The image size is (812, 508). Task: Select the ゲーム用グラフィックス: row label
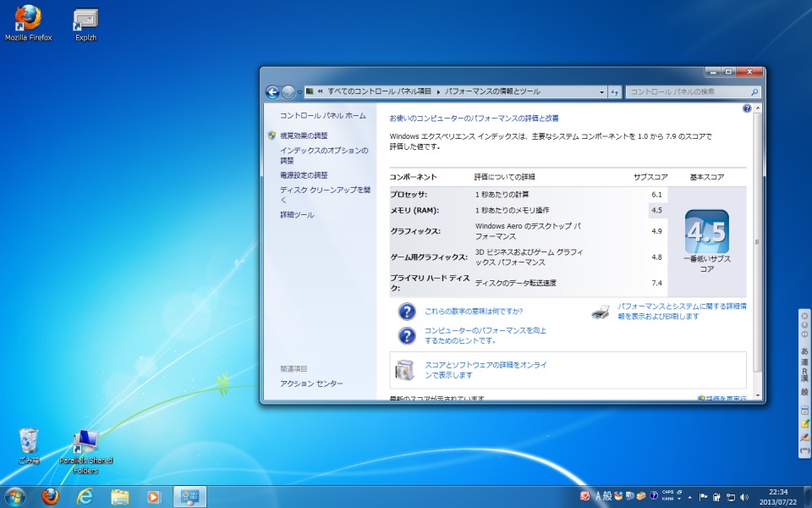pos(429,257)
